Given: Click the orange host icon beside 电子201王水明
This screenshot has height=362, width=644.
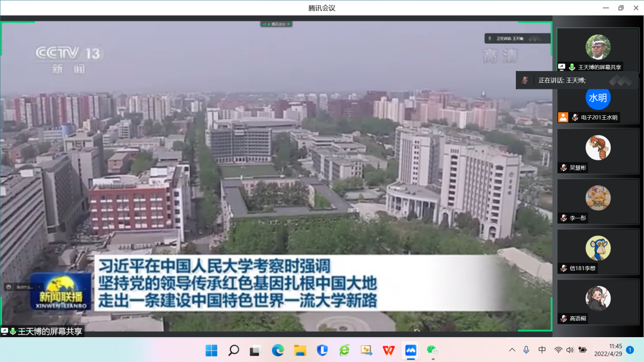Looking at the screenshot, I should tap(563, 117).
